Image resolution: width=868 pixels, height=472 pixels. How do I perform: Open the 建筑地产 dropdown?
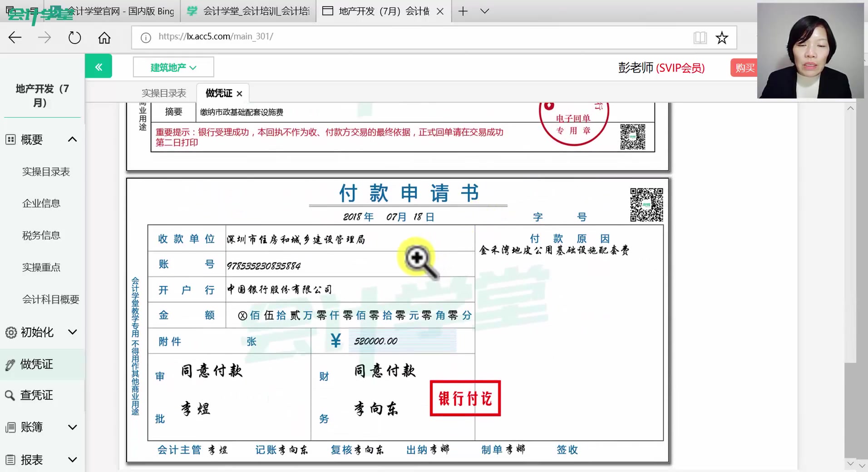coord(173,67)
